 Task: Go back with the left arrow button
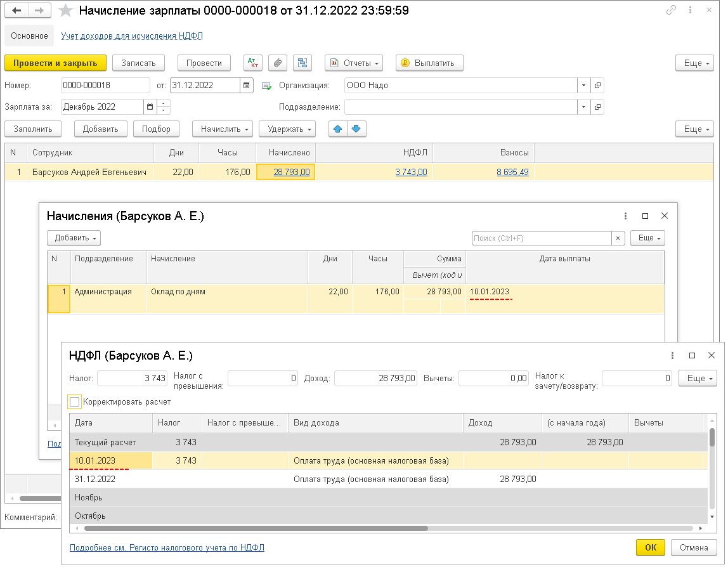[x=16, y=10]
